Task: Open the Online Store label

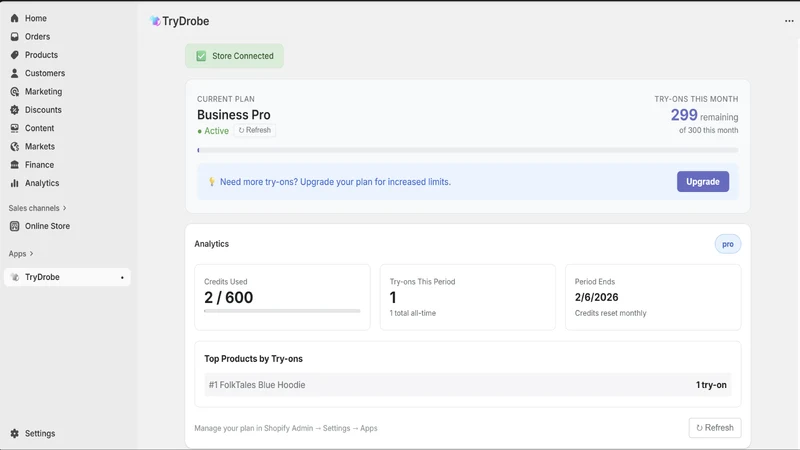Action: tap(47, 226)
